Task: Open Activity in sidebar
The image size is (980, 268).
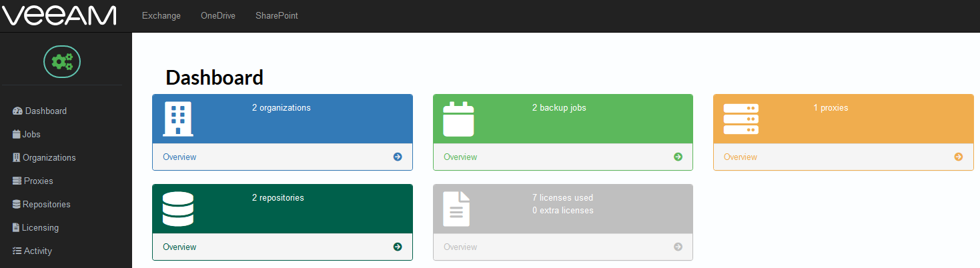Action: pyautogui.click(x=32, y=251)
